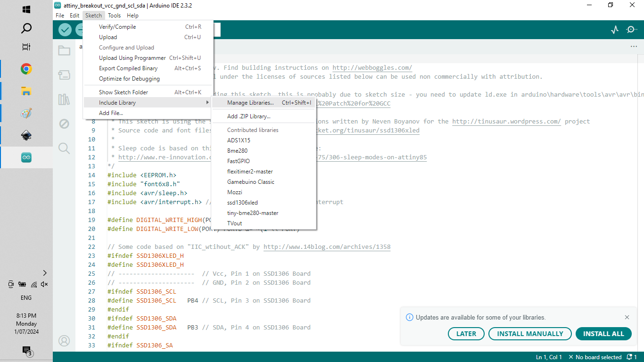Include the flexitimer2-master library
The width and height of the screenshot is (644, 362).
(x=264, y=172)
